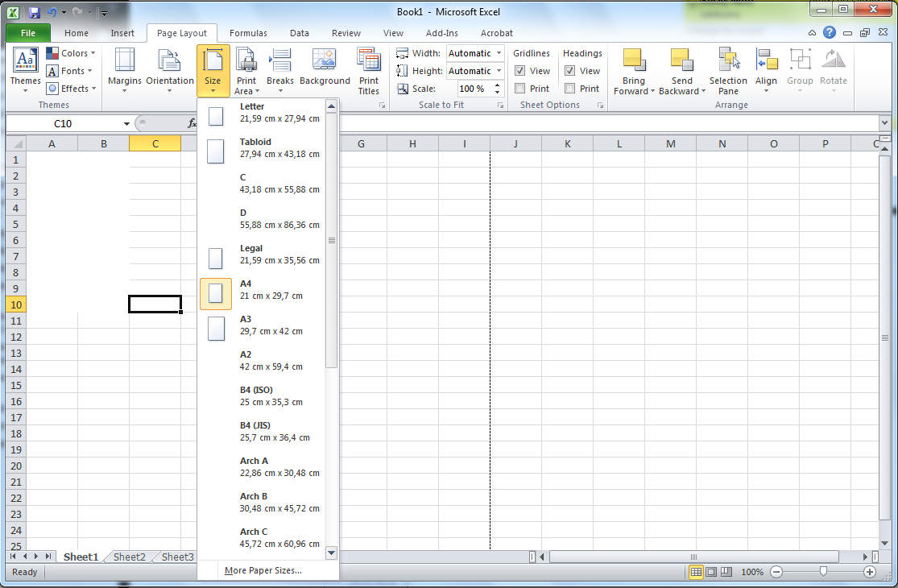Save the workbook from Quick Access
Viewport: 898px width, 588px height.
pos(35,12)
